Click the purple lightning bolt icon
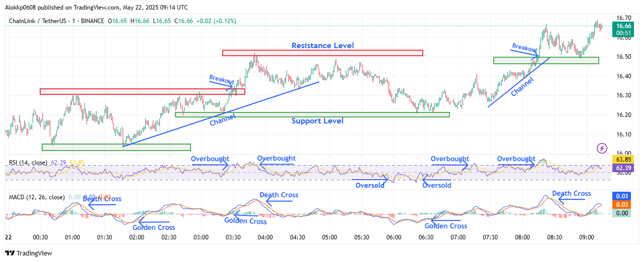Image resolution: width=644 pixels, height=262 pixels. click(x=601, y=148)
